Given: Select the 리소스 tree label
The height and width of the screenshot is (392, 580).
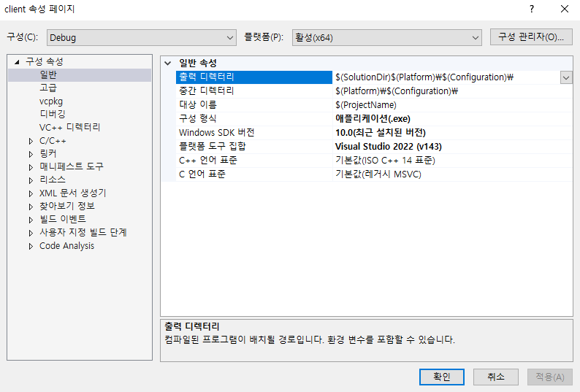Looking at the screenshot, I should 53,180.
